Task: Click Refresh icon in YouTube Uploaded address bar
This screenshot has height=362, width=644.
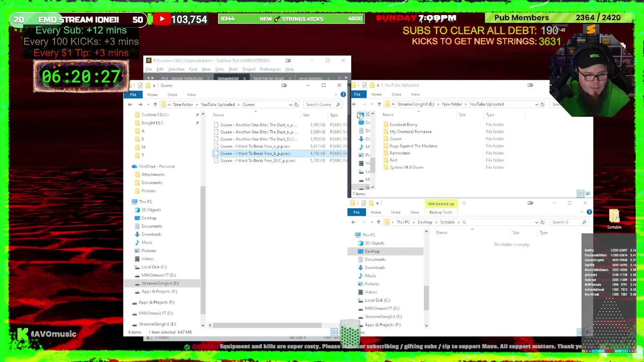Action: 542,104
